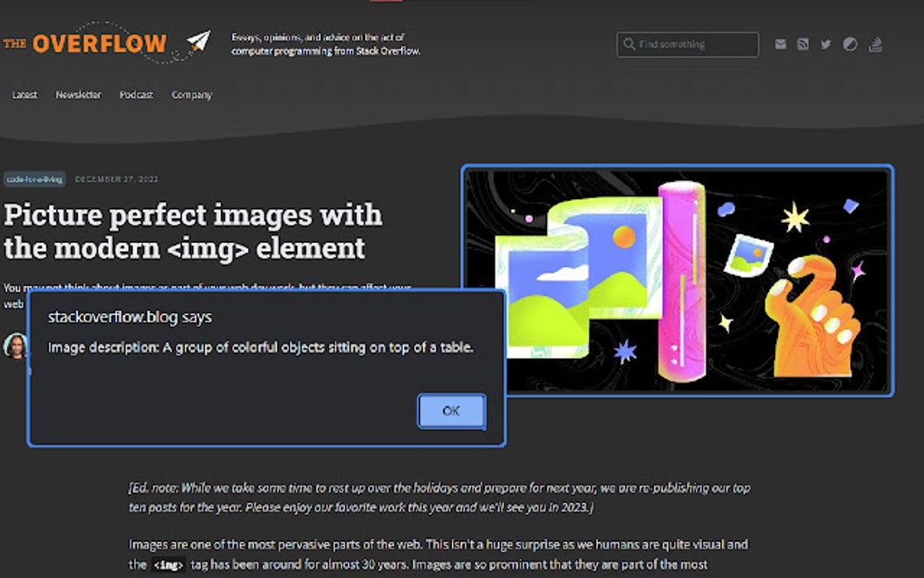Screen dimensions: 924x578
Task: Open the Podcast navigation item
Action: pos(136,94)
